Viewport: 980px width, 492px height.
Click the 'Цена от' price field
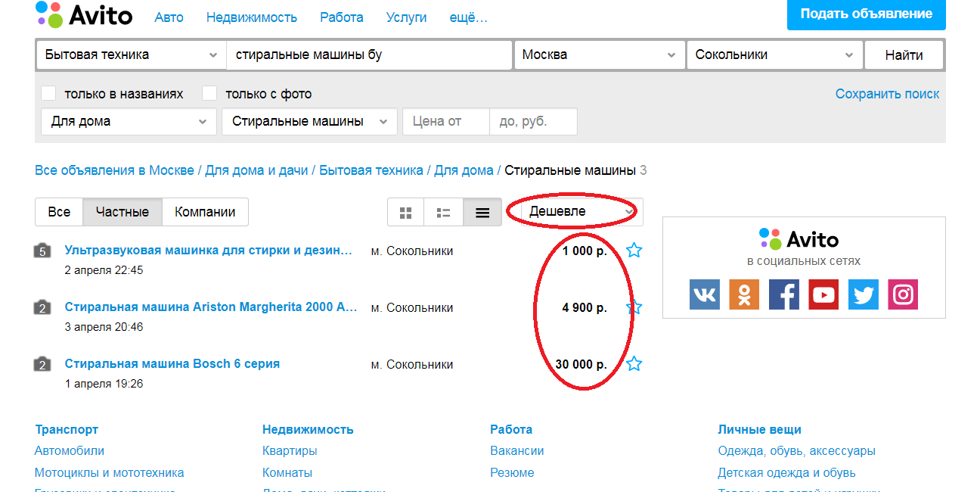(x=446, y=121)
